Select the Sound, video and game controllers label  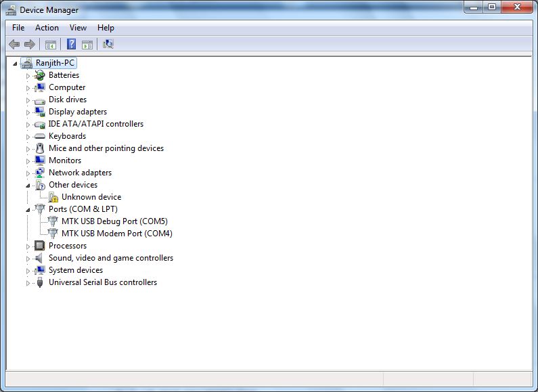[x=111, y=258]
